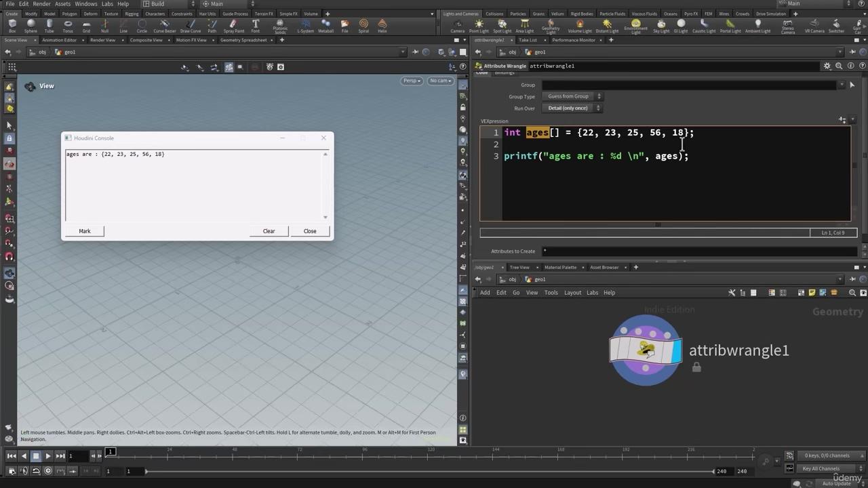Expand the Group Type dropdown

[x=573, y=96]
